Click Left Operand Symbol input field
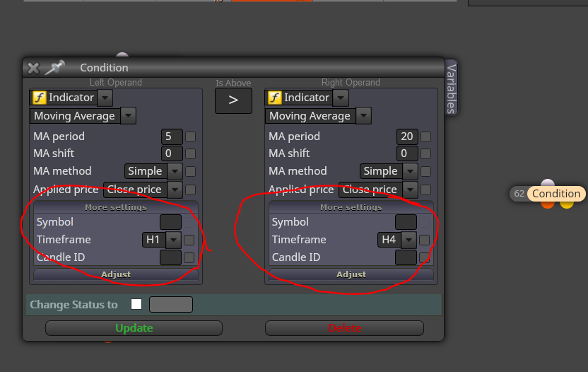 click(170, 222)
